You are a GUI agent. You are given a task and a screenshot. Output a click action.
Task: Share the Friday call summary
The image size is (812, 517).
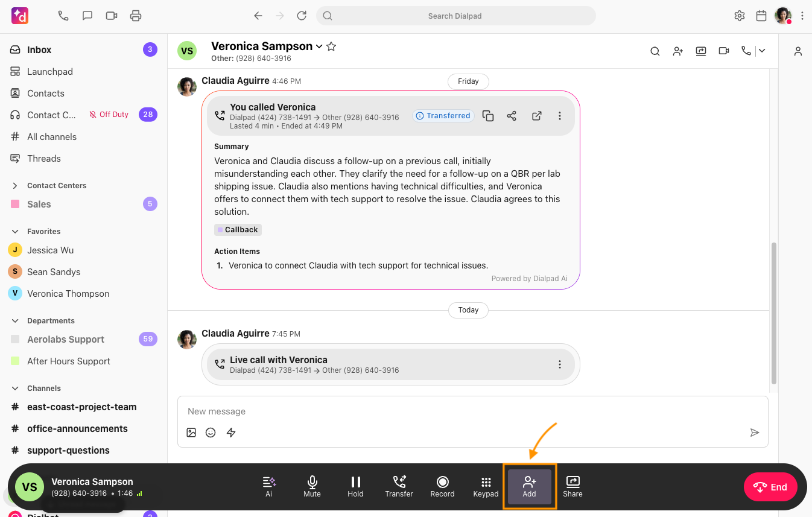pyautogui.click(x=512, y=116)
